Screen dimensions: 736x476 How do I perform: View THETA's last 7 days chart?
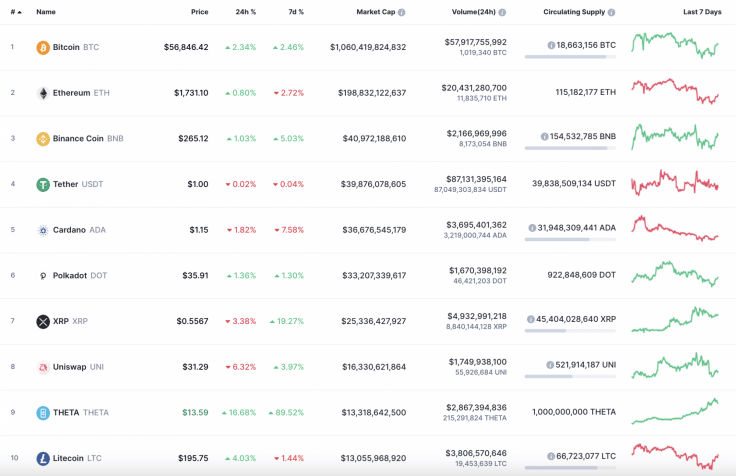pyautogui.click(x=675, y=412)
